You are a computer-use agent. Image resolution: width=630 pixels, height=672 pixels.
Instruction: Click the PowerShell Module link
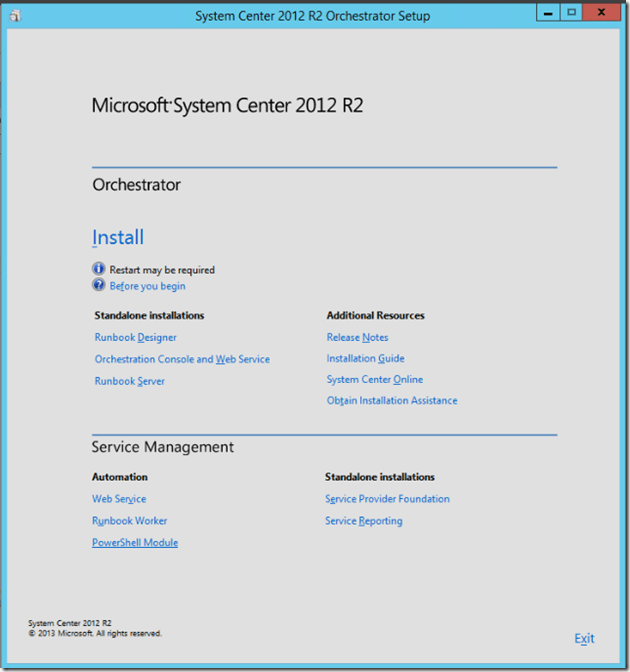135,543
